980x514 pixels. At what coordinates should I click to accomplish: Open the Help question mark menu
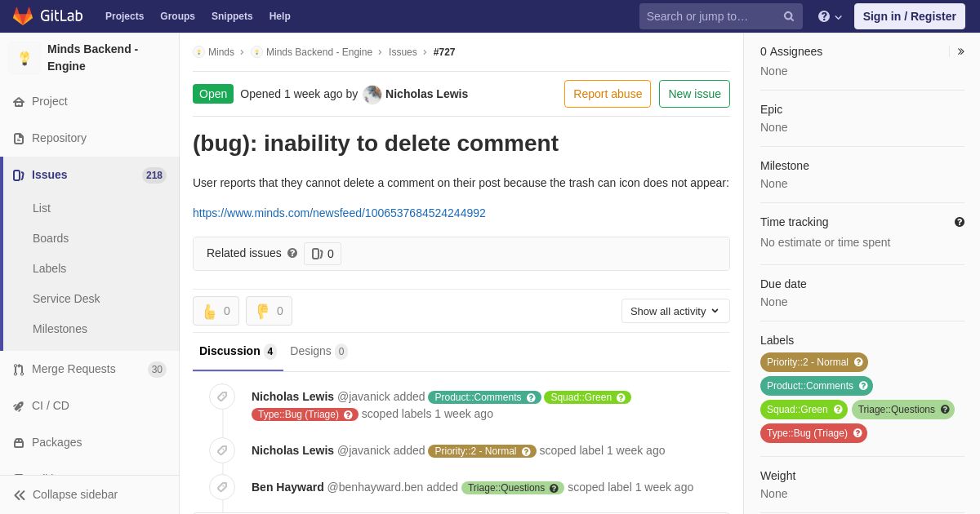(x=830, y=16)
